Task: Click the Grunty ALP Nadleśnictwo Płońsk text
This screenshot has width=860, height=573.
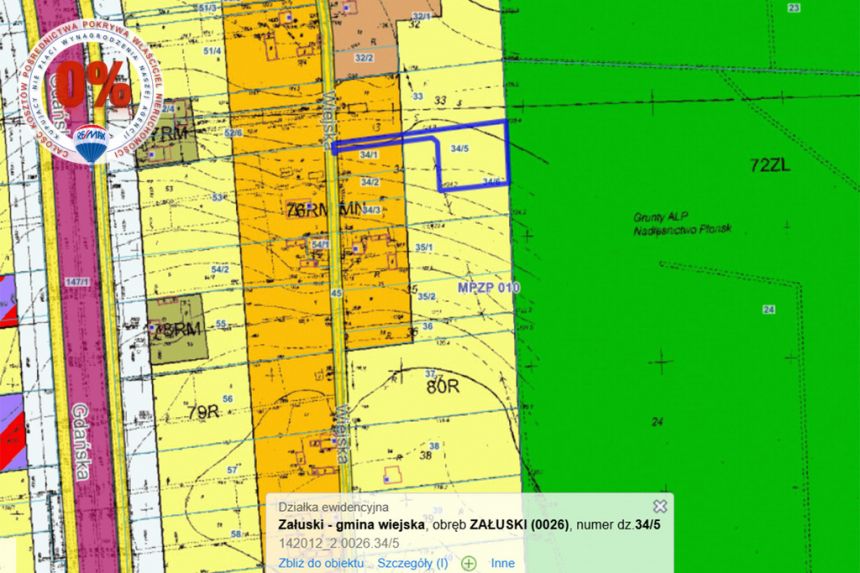Action: (x=669, y=223)
